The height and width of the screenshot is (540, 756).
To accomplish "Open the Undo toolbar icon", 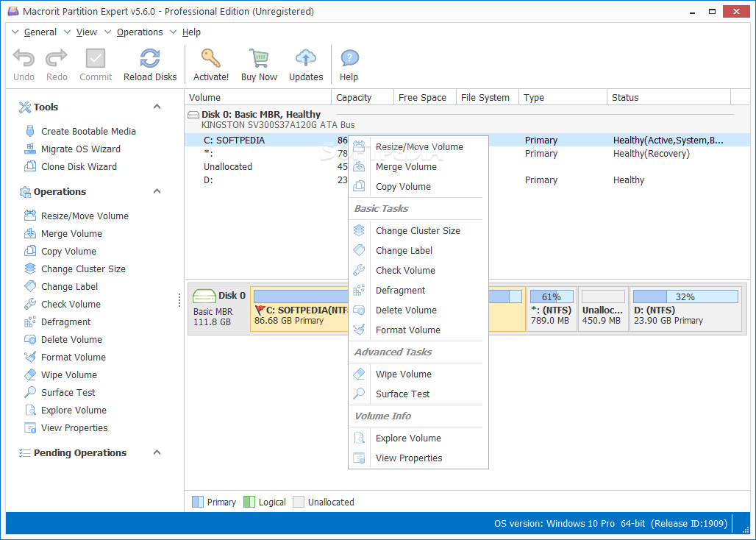I will pyautogui.click(x=23, y=64).
